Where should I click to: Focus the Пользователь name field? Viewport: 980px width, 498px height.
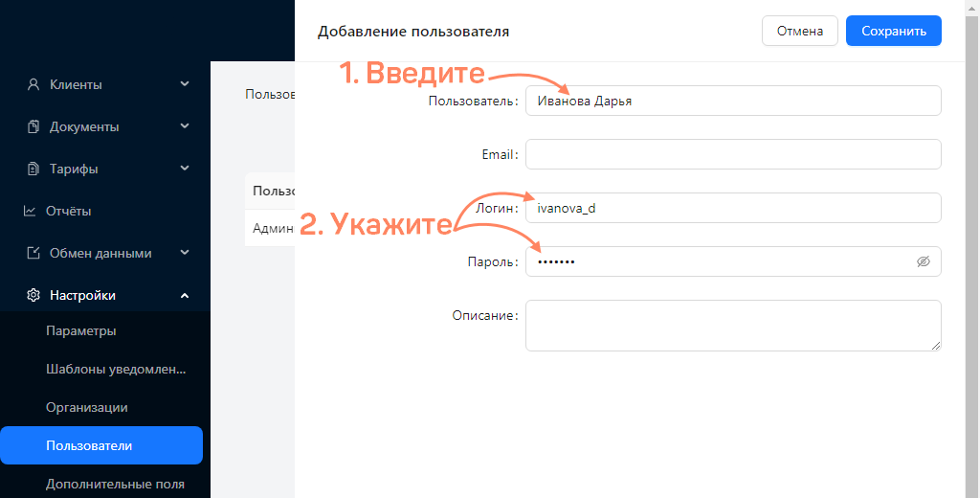coord(733,101)
